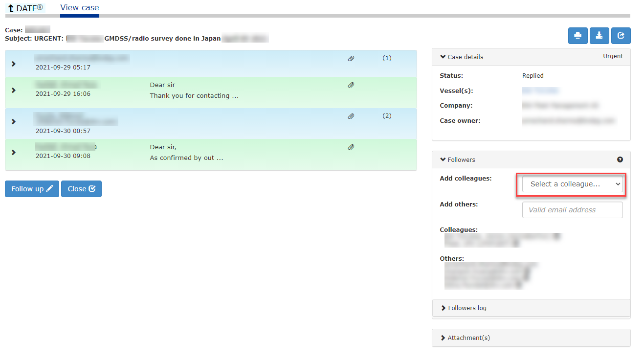Image resolution: width=644 pixels, height=364 pixels.
Task: Click paperclip on 2021-09-30 09:08 message
Action: click(x=351, y=147)
